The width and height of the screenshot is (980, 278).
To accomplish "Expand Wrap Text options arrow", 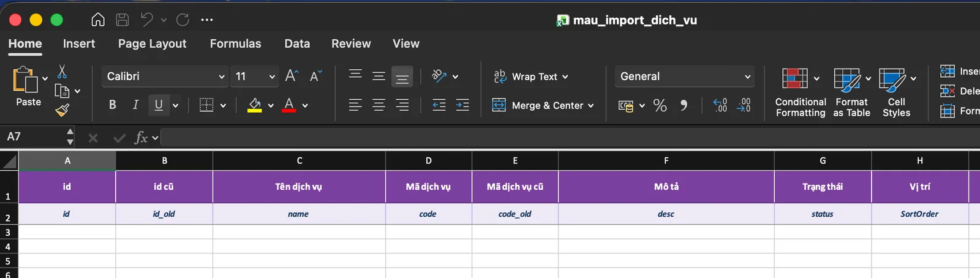I will tap(565, 77).
